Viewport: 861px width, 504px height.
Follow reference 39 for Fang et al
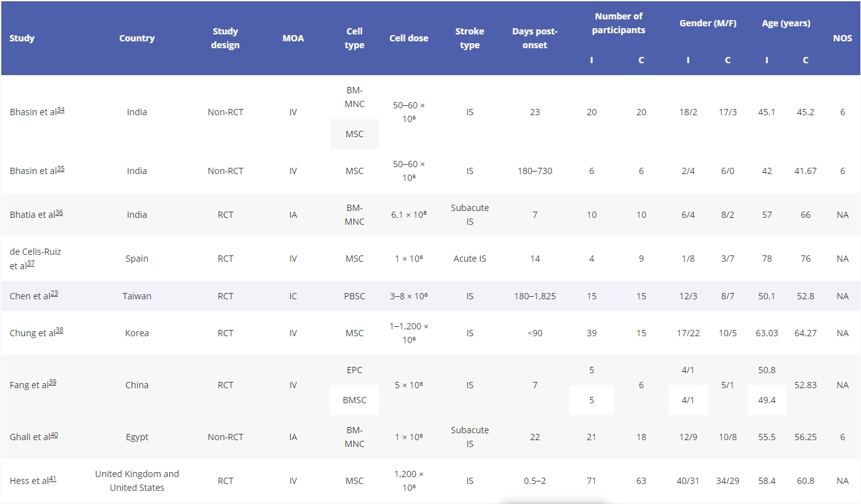pyautogui.click(x=53, y=383)
